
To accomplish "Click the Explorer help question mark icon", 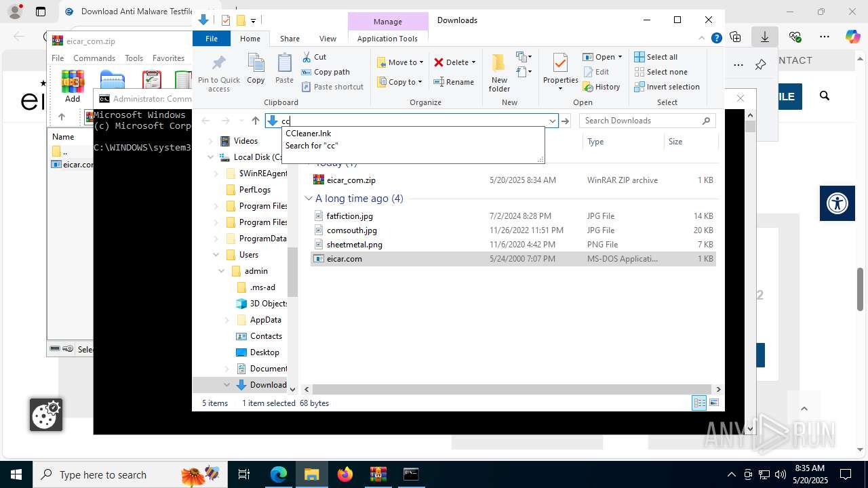I will point(716,39).
